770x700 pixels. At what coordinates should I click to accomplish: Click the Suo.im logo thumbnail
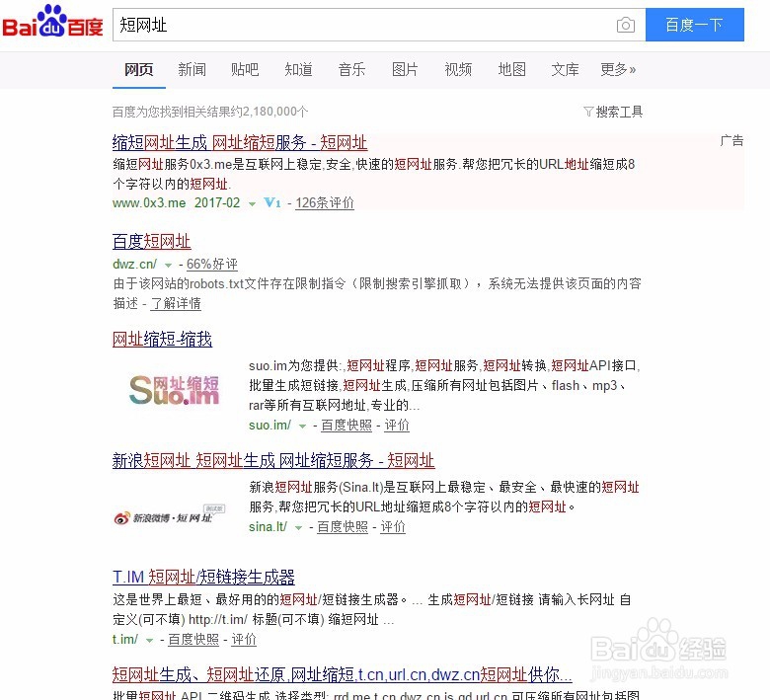(174, 390)
